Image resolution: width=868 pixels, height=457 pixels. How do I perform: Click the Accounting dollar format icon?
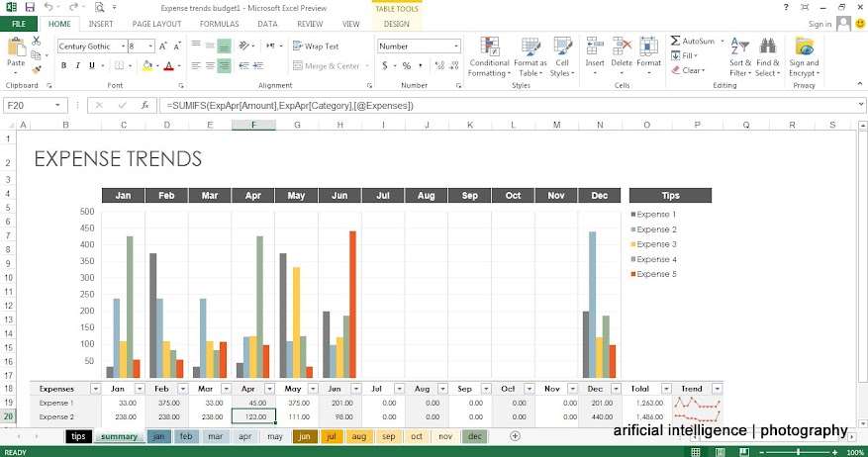click(x=385, y=66)
